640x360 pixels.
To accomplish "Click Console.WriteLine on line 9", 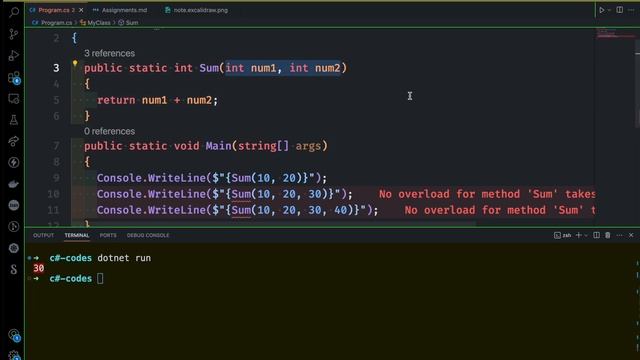I will tap(151, 178).
